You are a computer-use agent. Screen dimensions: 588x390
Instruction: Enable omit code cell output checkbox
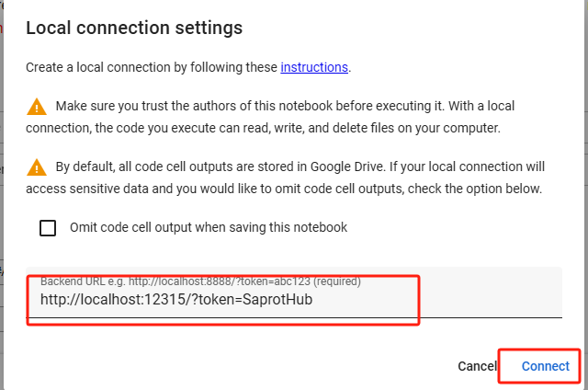pos(48,228)
